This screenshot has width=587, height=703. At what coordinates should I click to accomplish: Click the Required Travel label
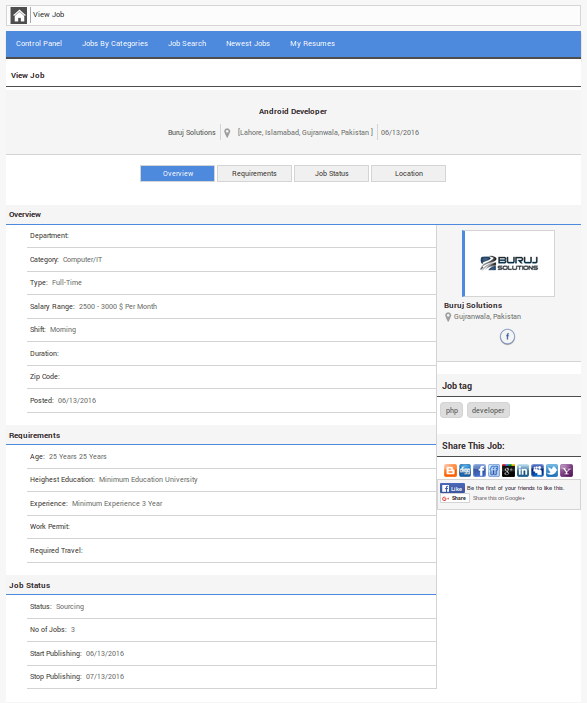(57, 551)
